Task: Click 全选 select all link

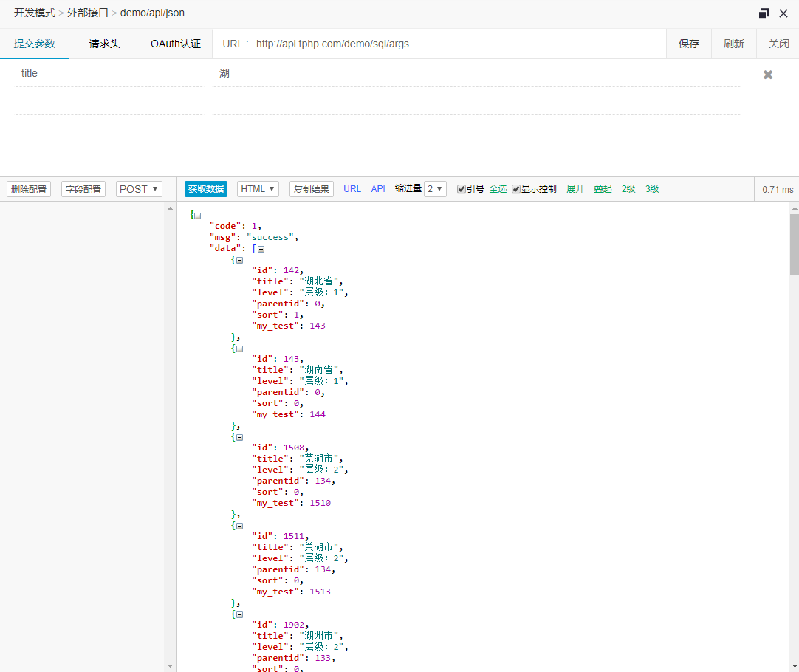Action: [498, 189]
